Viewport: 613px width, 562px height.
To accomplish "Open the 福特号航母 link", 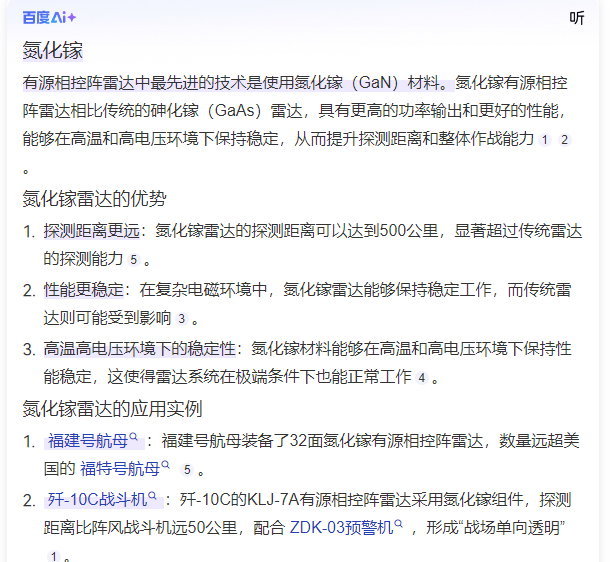I will click(120, 469).
